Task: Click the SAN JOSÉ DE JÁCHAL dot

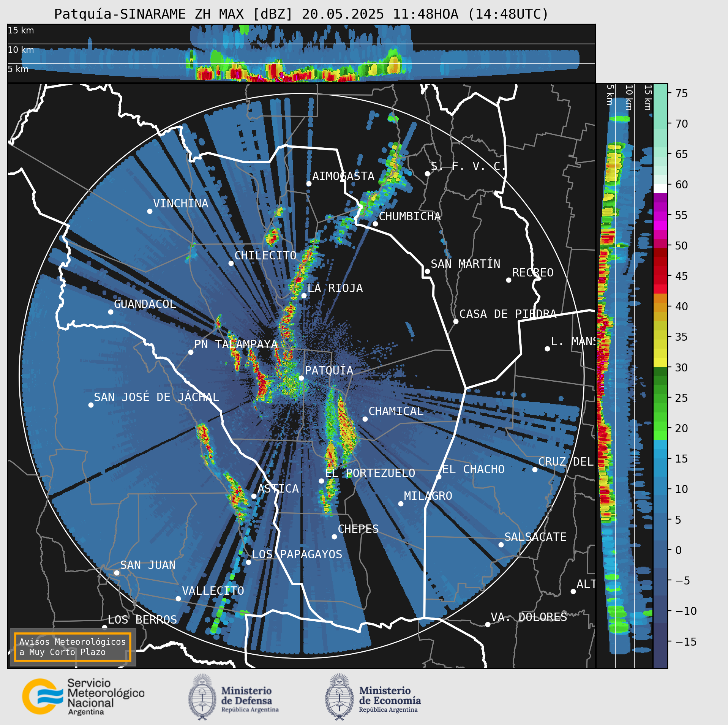Action: 91,405
